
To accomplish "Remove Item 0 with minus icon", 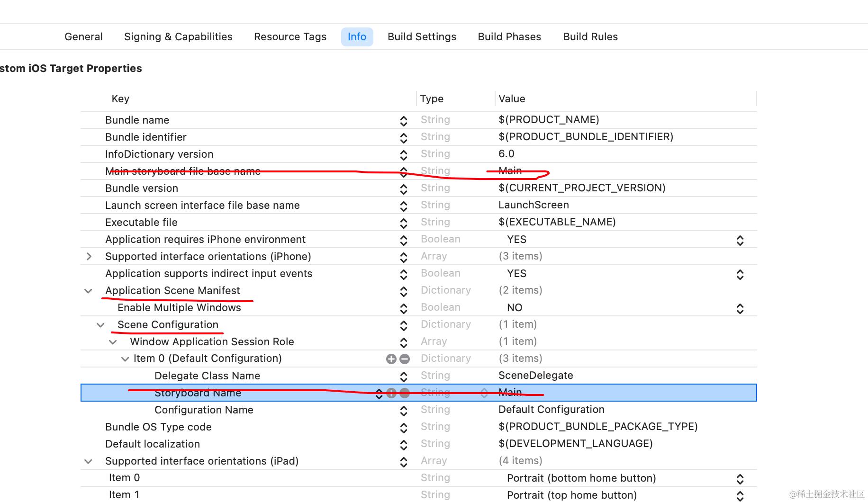I will [x=405, y=359].
